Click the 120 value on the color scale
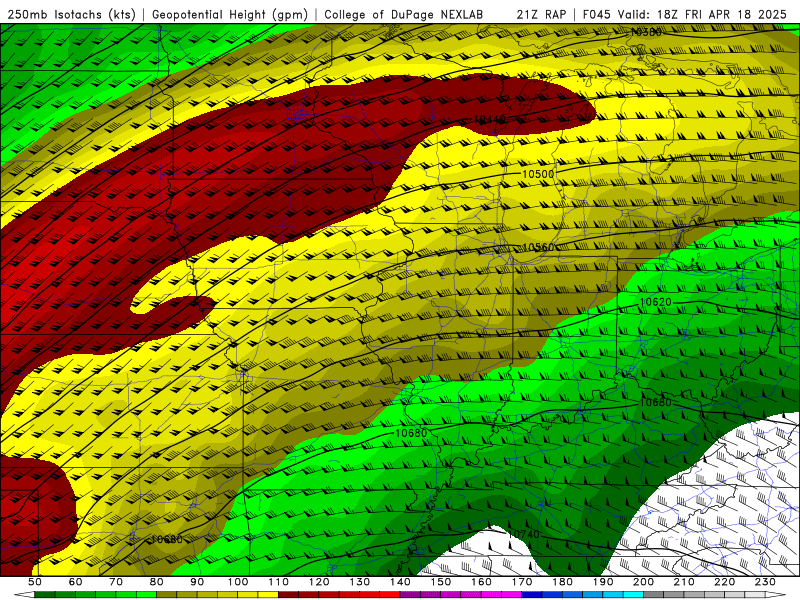 (319, 582)
